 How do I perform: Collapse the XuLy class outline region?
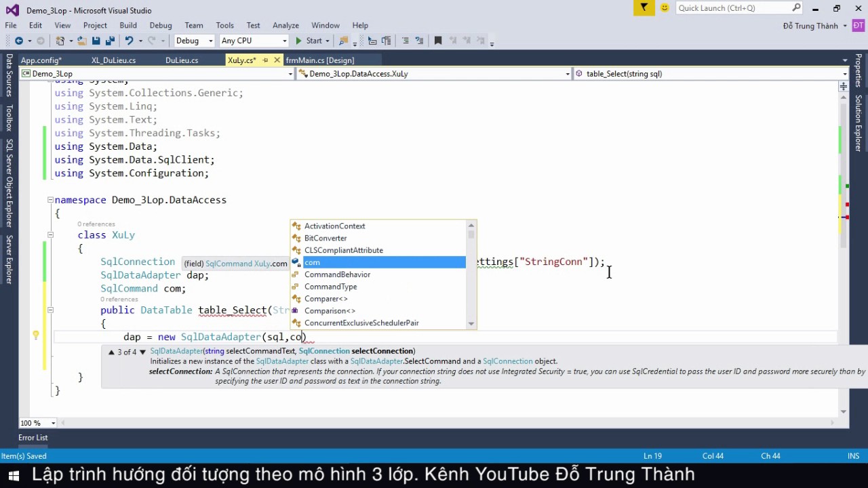(x=50, y=235)
